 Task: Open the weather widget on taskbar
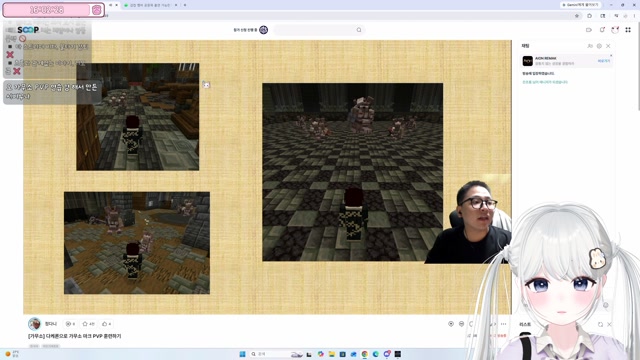coord(12,354)
